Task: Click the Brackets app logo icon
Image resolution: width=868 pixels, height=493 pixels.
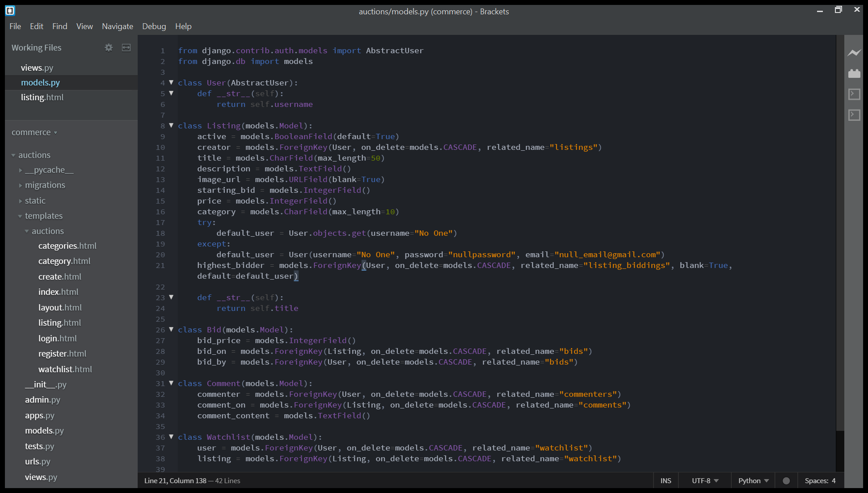Action: 10,11
